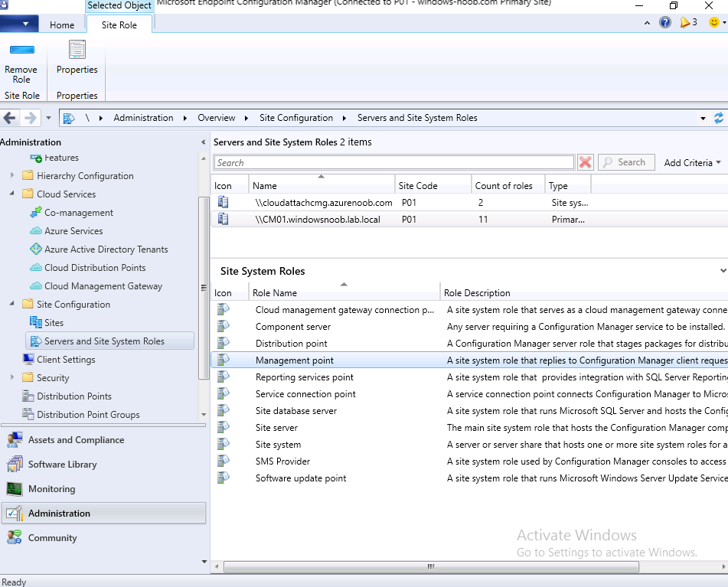Click the Remove Role ribbon icon

pyautogui.click(x=22, y=50)
